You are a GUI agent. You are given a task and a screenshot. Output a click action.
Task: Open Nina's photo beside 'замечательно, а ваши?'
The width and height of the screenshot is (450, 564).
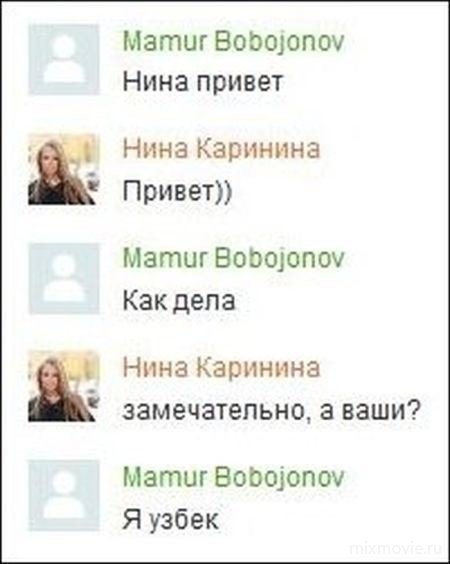tap(64, 386)
